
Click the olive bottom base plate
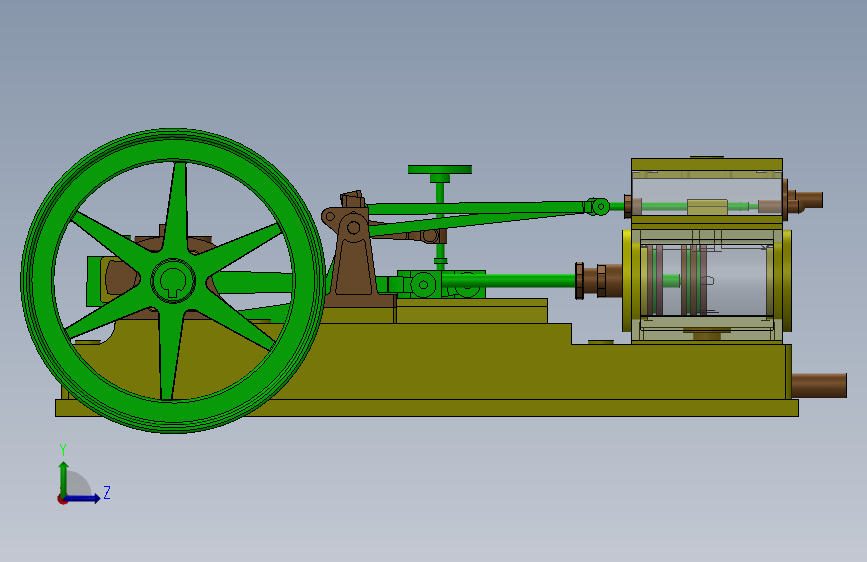coord(427,408)
